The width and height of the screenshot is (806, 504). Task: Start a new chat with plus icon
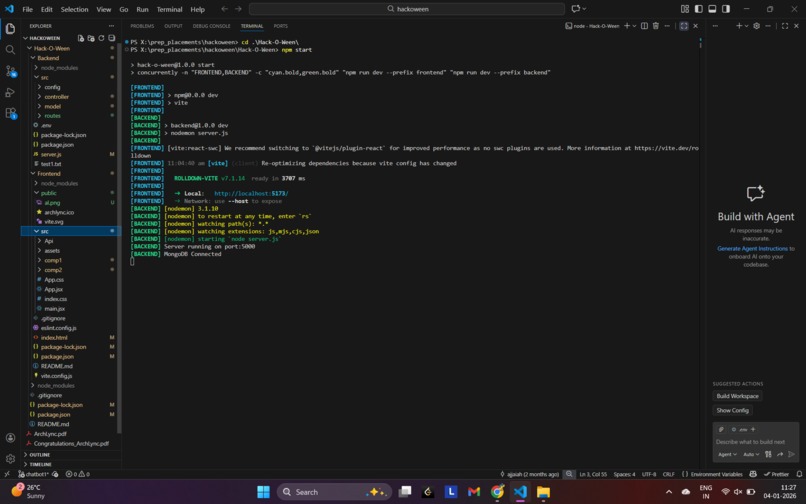click(x=739, y=26)
